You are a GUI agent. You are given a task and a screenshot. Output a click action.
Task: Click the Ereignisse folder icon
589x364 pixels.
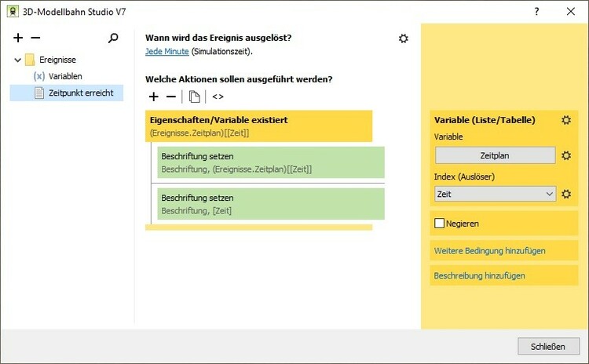click(x=30, y=60)
